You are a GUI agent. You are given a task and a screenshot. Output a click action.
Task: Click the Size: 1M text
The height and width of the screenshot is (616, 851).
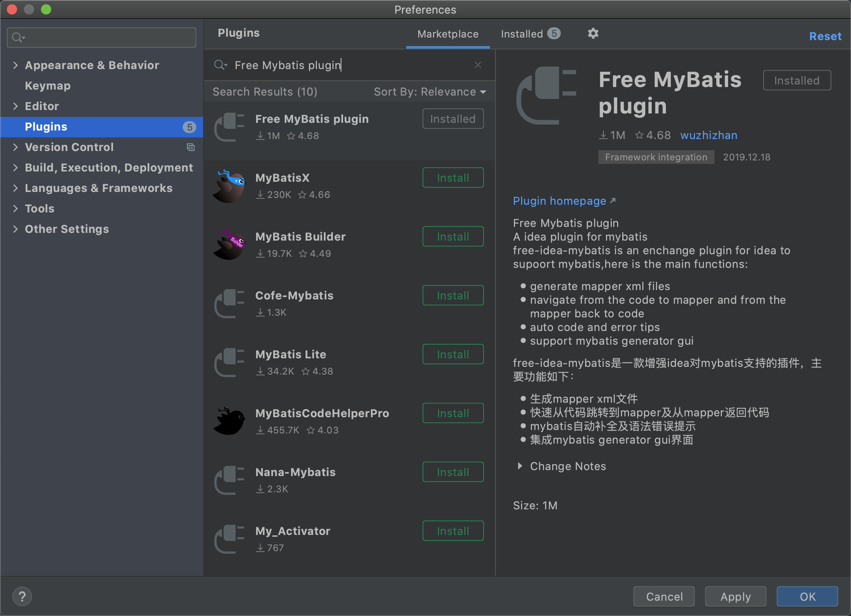click(535, 506)
